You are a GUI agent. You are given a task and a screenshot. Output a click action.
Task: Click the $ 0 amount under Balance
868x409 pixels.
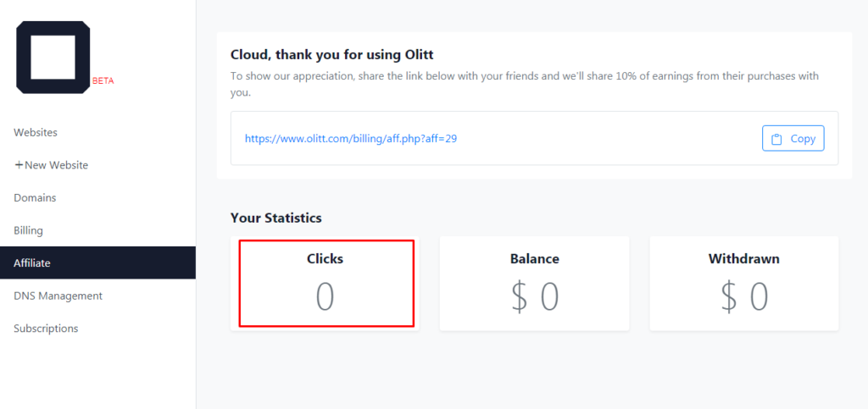point(534,297)
